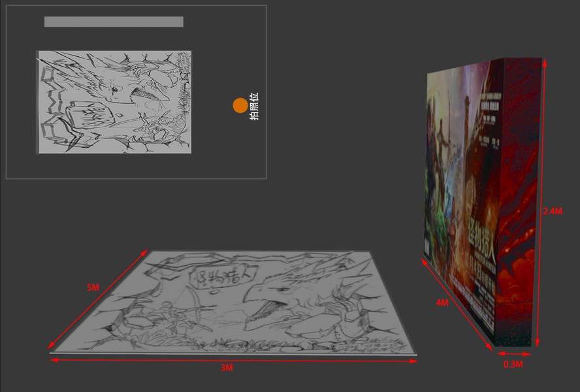Click the 3D floor painting sketch

coord(233,302)
